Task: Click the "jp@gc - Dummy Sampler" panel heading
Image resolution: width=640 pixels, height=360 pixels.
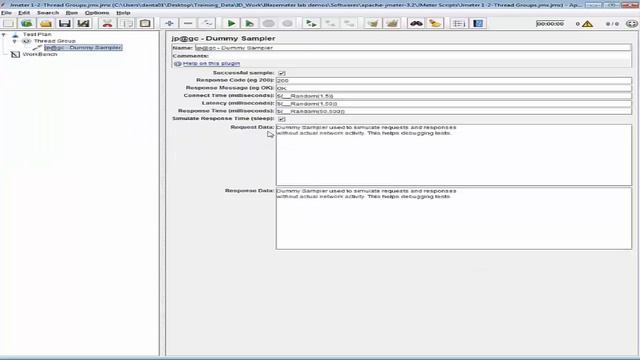Action: [x=223, y=38]
